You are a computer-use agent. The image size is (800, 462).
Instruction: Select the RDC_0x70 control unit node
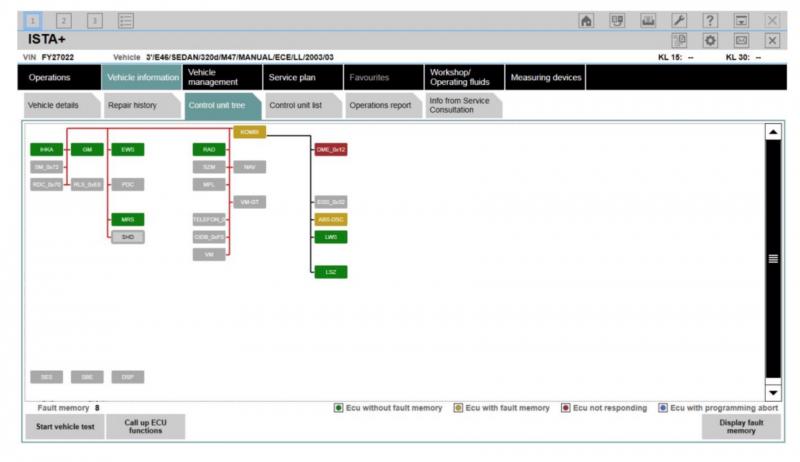[x=46, y=185]
